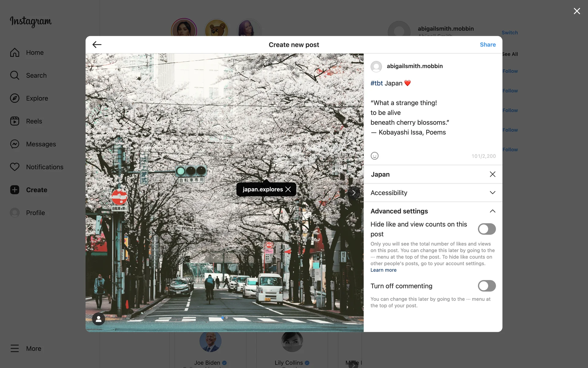Advance to next photo in carousel
This screenshot has height=368, width=588.
click(x=354, y=193)
